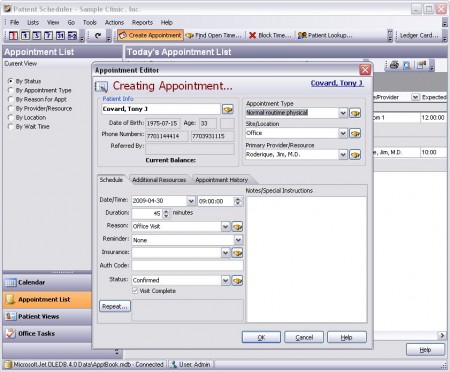Switch to Appointment History tab
The height and width of the screenshot is (372, 450).
tap(222, 180)
